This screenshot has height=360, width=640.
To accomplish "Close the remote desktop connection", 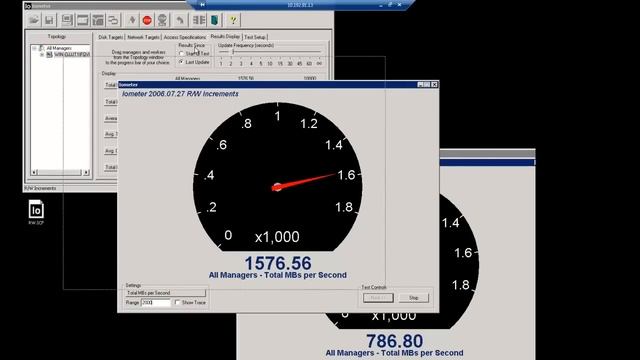I will (400, 5).
